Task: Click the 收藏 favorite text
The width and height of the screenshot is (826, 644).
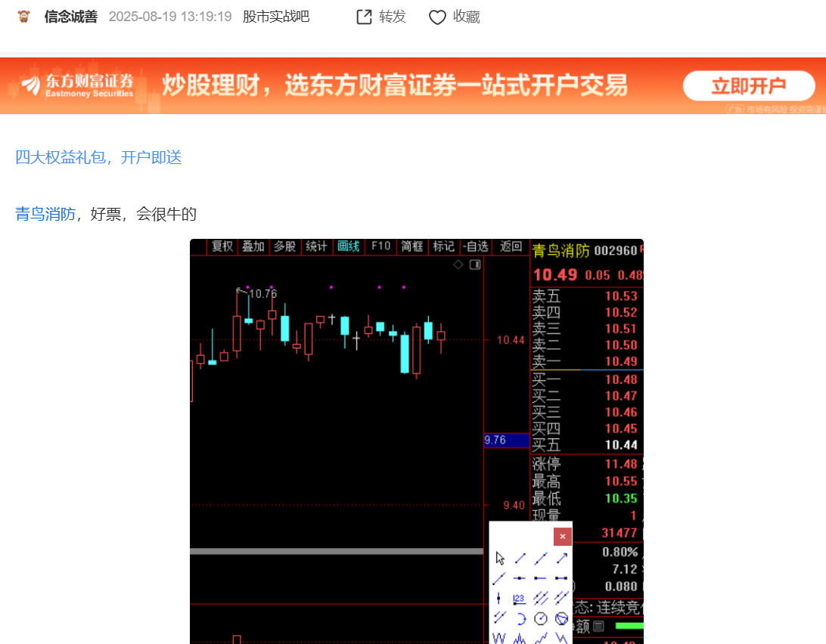Action: 467,17
